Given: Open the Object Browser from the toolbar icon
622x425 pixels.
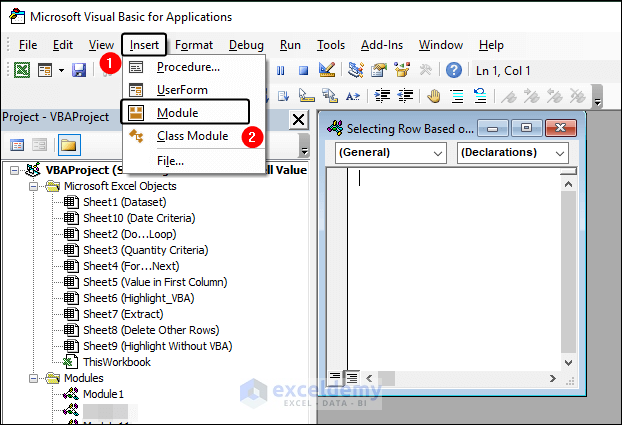Looking at the screenshot, I should pyautogui.click(x=402, y=70).
